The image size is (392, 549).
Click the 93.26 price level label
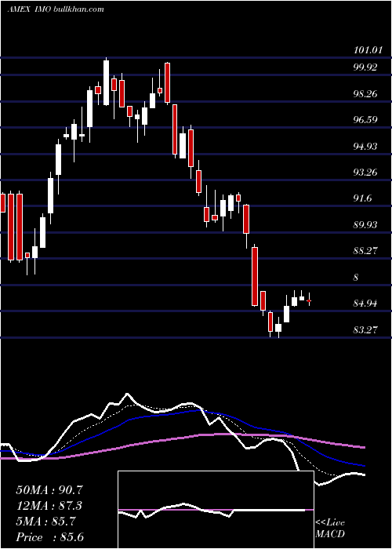pos(365,173)
